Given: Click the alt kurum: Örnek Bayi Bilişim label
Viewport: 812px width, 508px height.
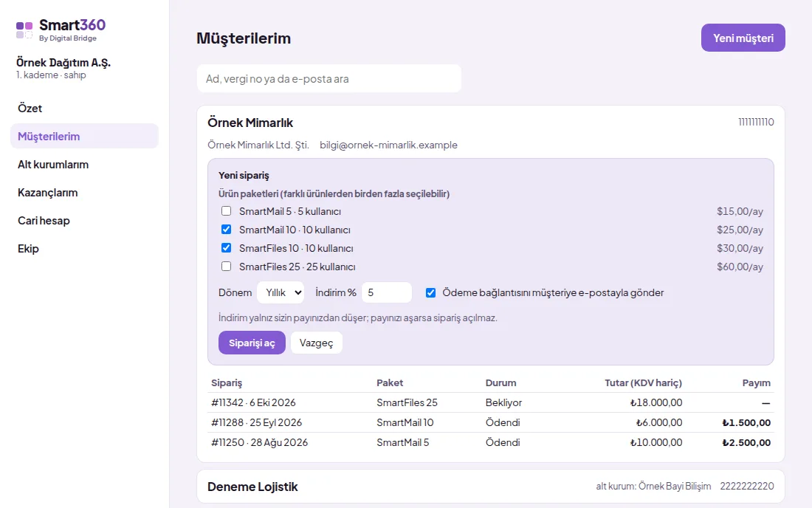Looking at the screenshot, I should 653,487.
